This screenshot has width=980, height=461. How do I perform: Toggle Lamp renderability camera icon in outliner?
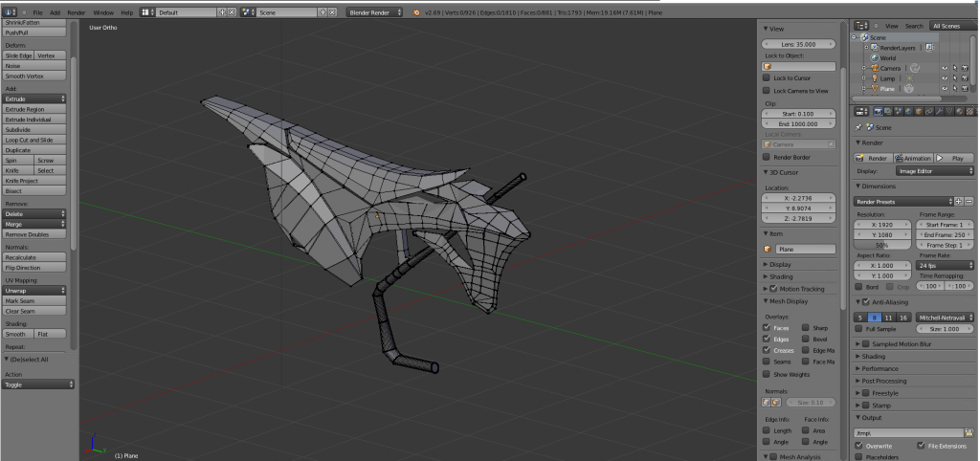[965, 78]
